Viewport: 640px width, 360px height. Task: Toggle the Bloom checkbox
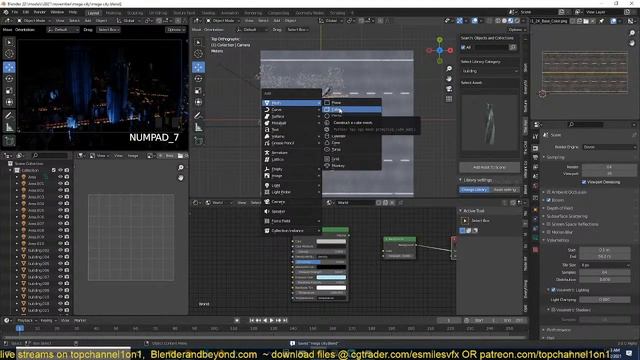[x=549, y=200]
